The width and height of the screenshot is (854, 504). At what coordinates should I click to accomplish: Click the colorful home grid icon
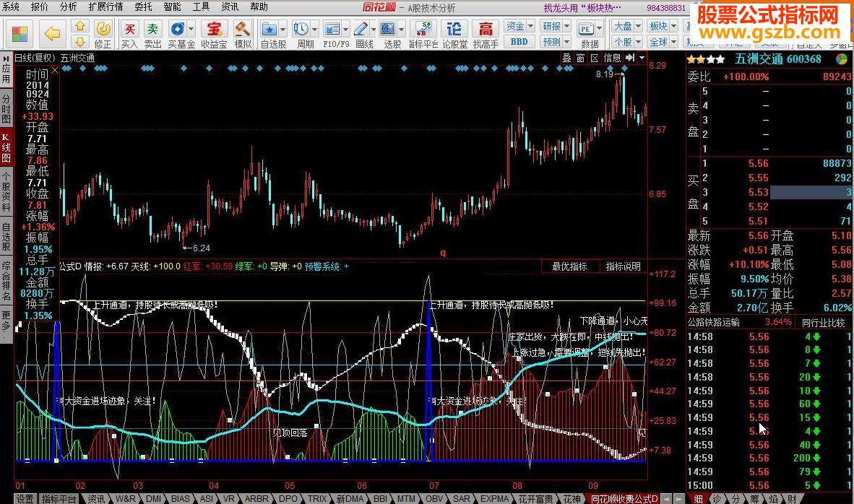(x=20, y=34)
